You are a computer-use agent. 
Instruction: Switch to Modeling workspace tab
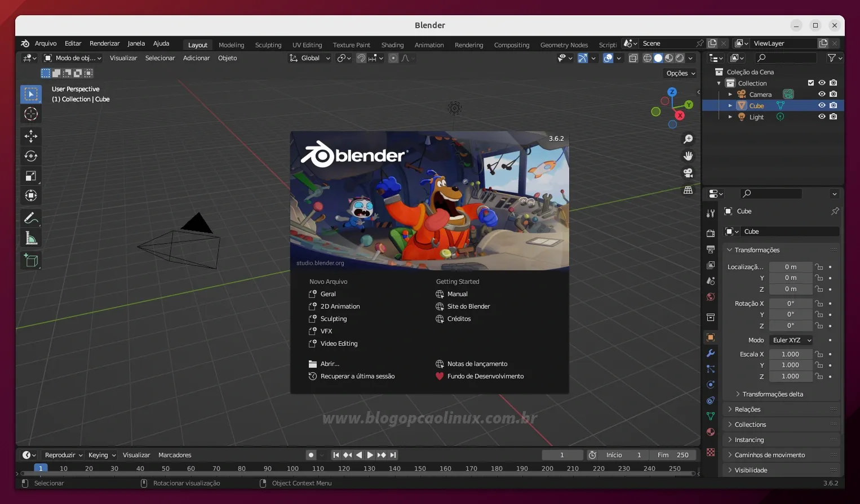pos(231,45)
